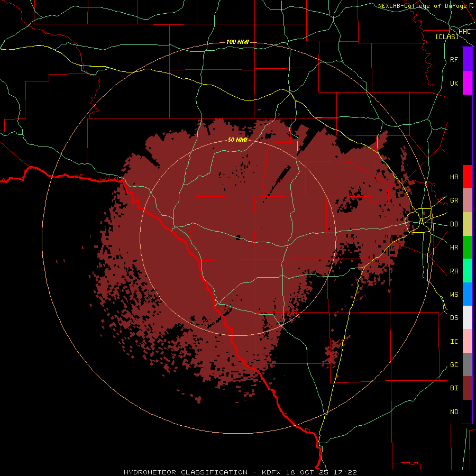Viewport: 476px width, 476px height.
Task: Click the HHC product label
Action: [464, 32]
